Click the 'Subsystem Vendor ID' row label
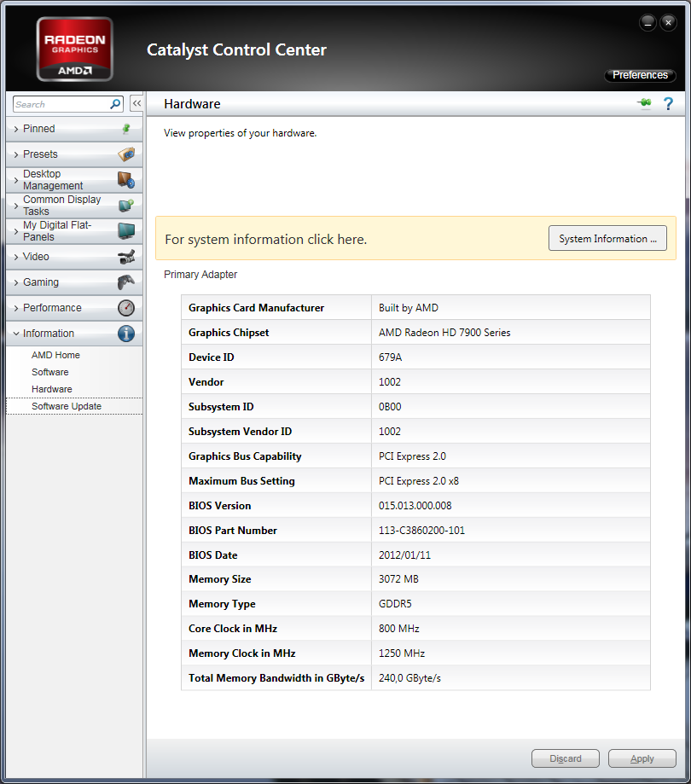The height and width of the screenshot is (784, 691). click(240, 432)
